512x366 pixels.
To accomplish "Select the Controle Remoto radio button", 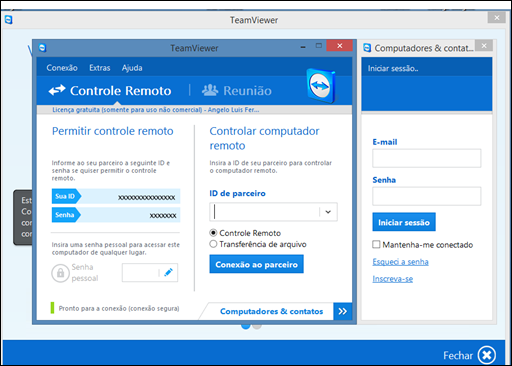I will point(213,233).
